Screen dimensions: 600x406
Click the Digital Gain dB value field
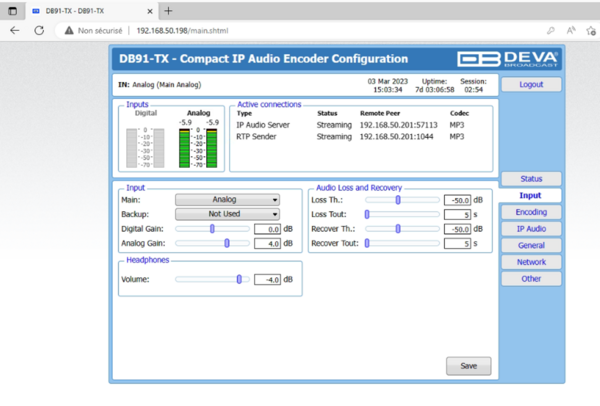point(267,229)
